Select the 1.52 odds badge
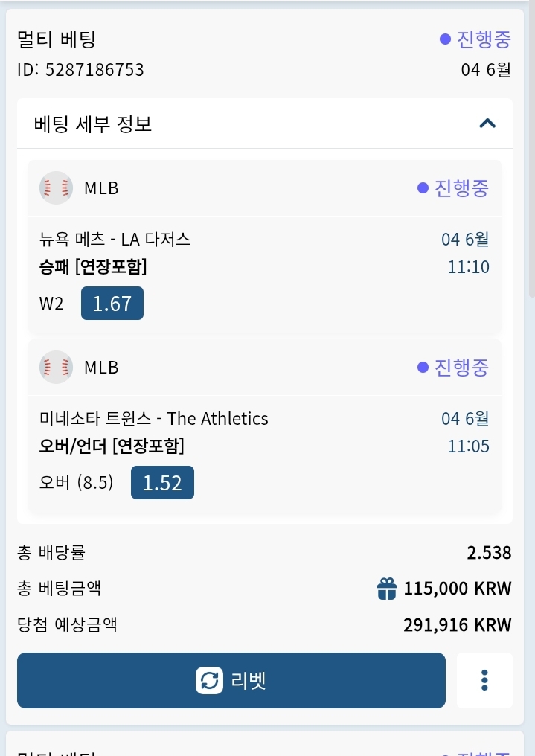Image resolution: width=535 pixels, height=756 pixels. [x=162, y=483]
